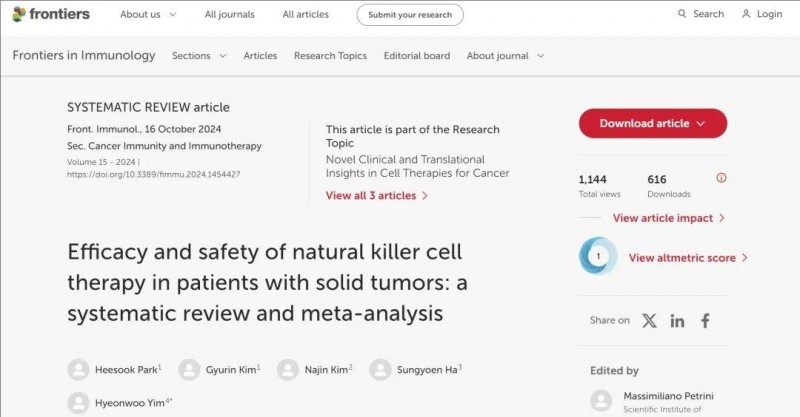Follow the View article impact arrow
The height and width of the screenshot is (417, 800).
(x=721, y=218)
